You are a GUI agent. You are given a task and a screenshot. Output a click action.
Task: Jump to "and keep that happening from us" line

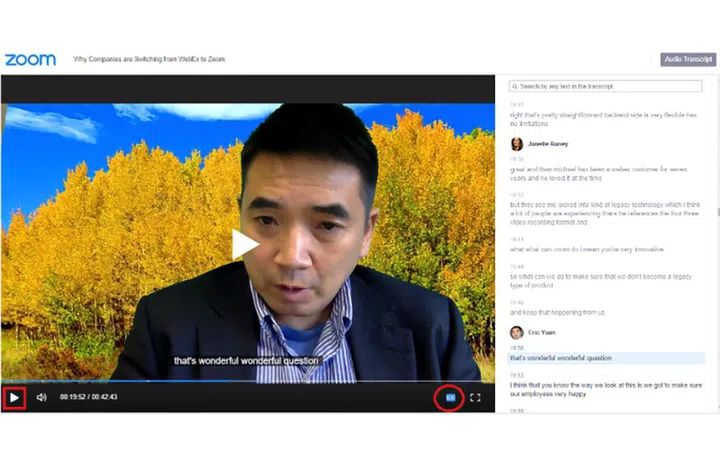tap(558, 312)
